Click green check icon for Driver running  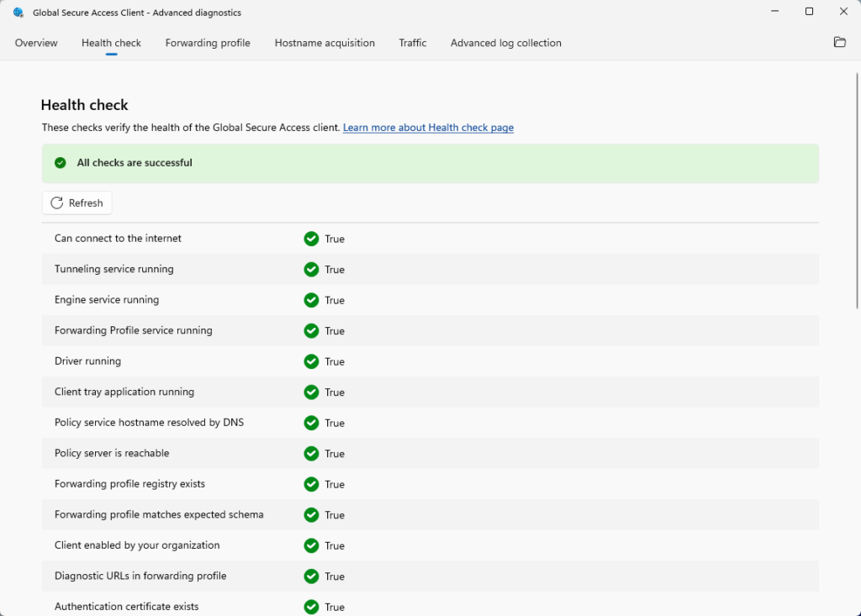coord(311,362)
